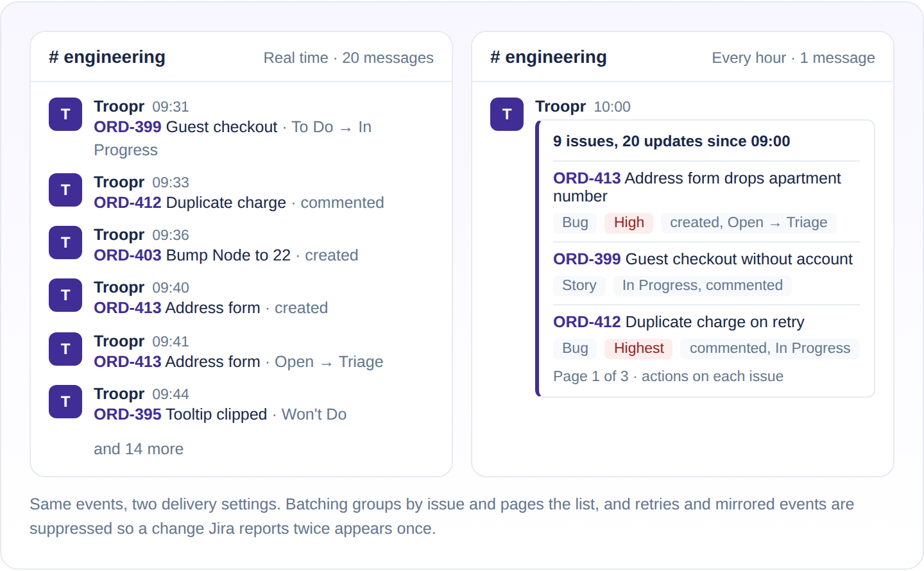The height and width of the screenshot is (571, 924).
Task: Click the 'commented, In Progress' tag
Action: click(770, 348)
